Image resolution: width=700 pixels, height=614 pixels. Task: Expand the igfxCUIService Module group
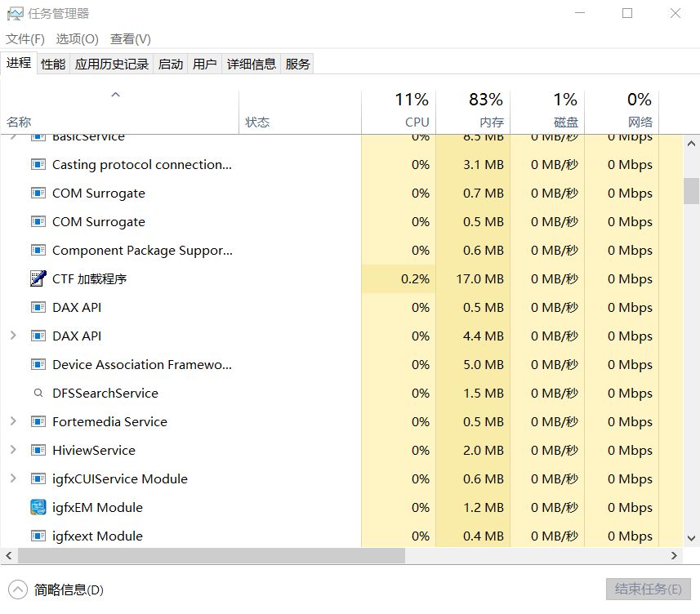[13, 478]
